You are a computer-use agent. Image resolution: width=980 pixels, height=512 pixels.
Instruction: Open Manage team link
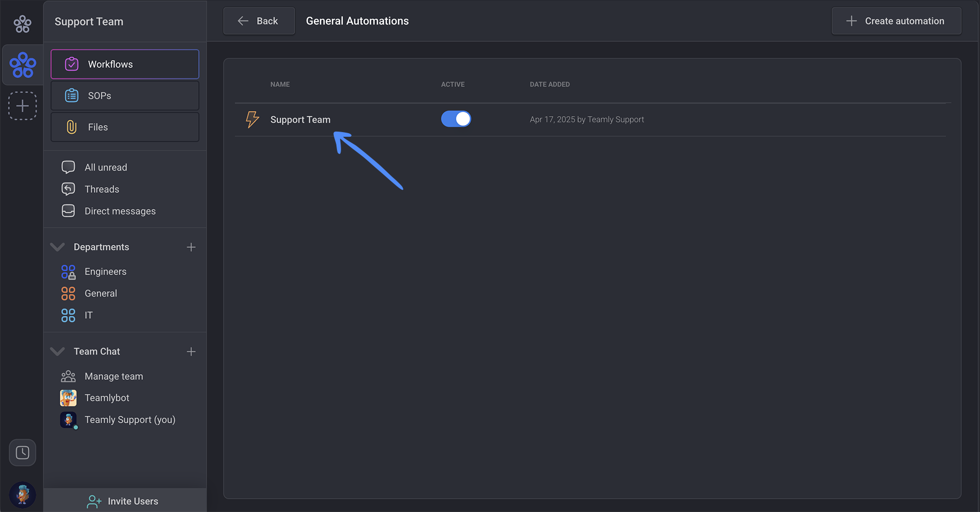(114, 376)
